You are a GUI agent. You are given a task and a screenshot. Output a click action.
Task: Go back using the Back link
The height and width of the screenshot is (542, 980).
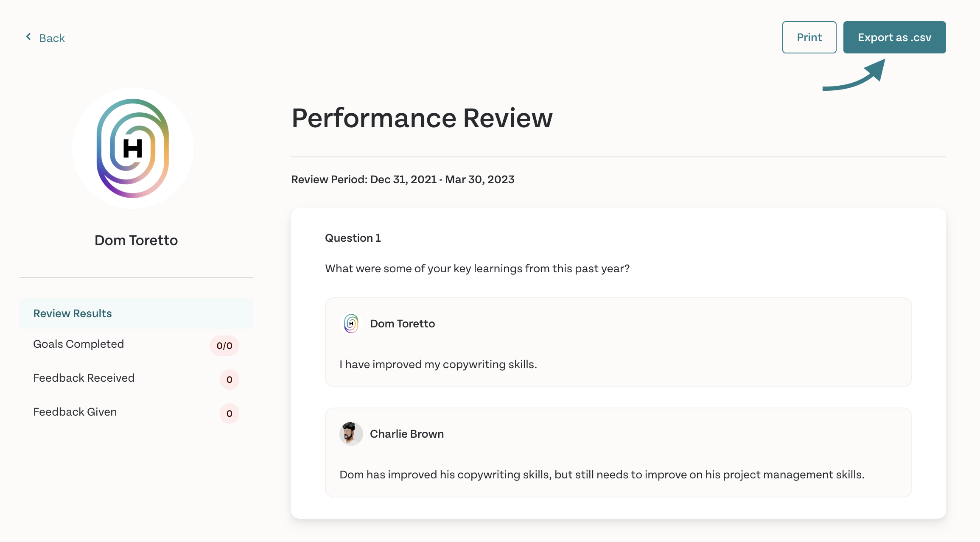45,38
